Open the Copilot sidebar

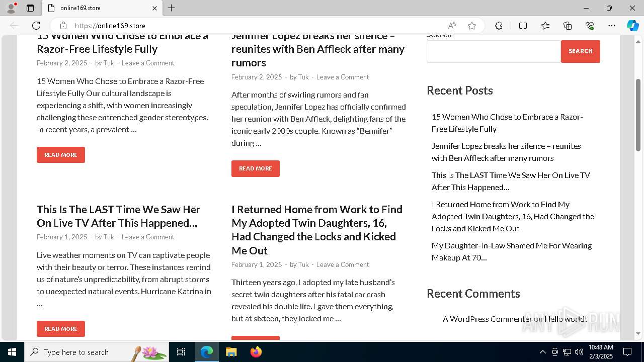point(632,26)
